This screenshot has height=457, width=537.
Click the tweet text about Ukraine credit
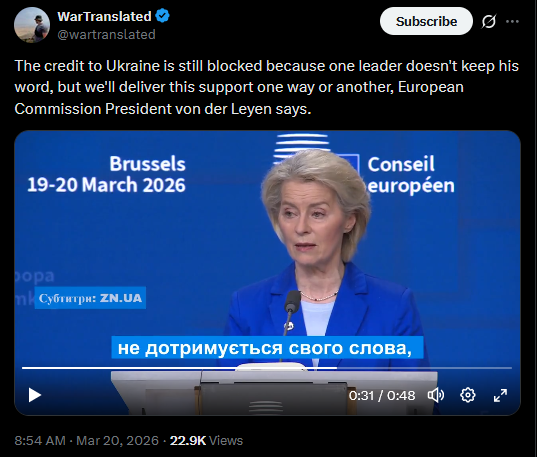click(266, 87)
